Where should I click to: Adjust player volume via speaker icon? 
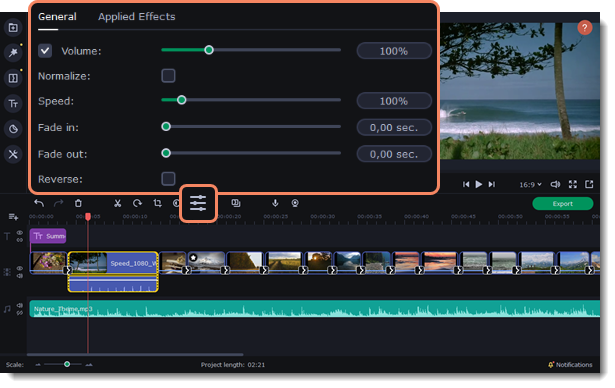click(x=555, y=184)
